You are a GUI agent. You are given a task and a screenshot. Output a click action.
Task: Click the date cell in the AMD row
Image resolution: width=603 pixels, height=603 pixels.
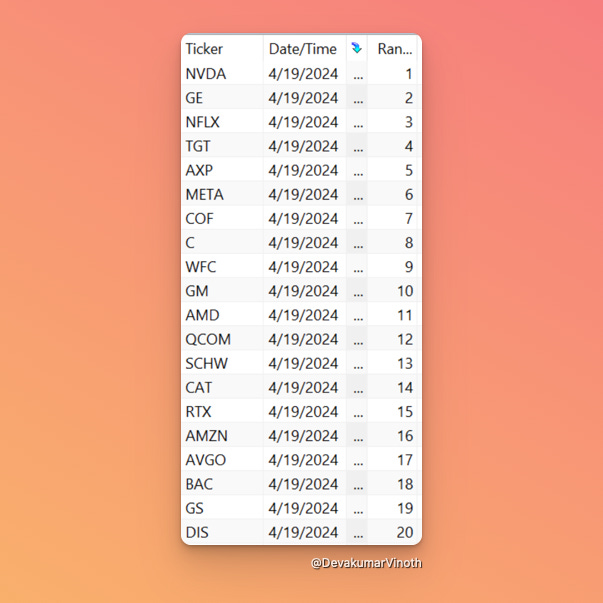(x=305, y=315)
